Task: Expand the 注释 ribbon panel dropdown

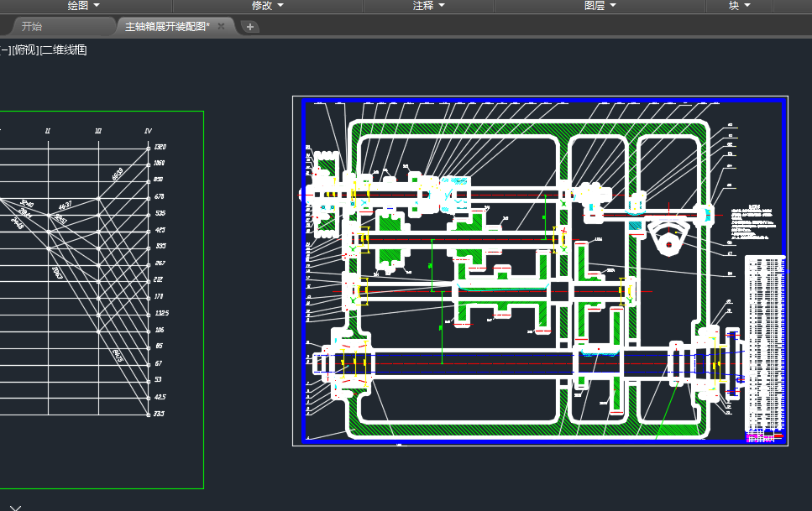Action: [429, 5]
